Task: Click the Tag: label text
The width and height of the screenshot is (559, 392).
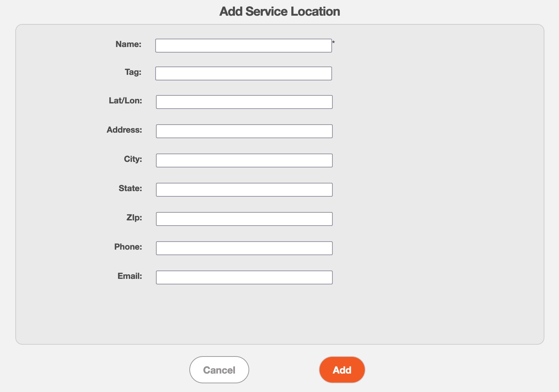Action: (133, 72)
